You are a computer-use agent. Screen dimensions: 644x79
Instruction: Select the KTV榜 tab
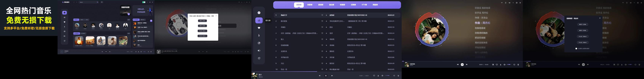[x=364, y=5]
